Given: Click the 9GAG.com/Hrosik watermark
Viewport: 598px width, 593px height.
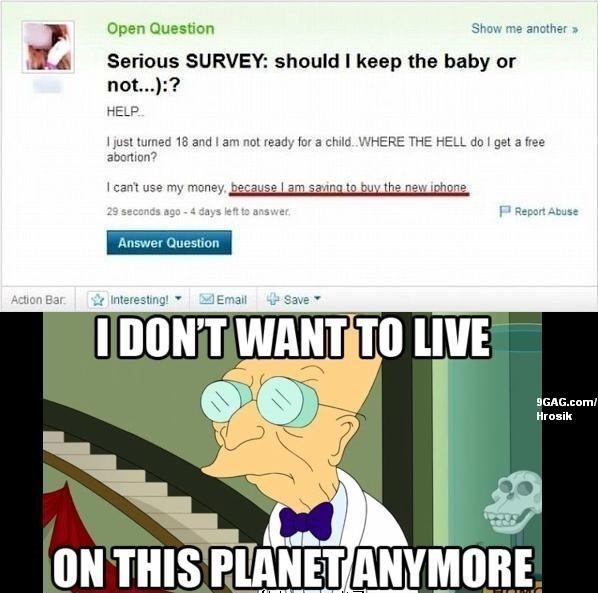Looking at the screenshot, I should click(567, 409).
